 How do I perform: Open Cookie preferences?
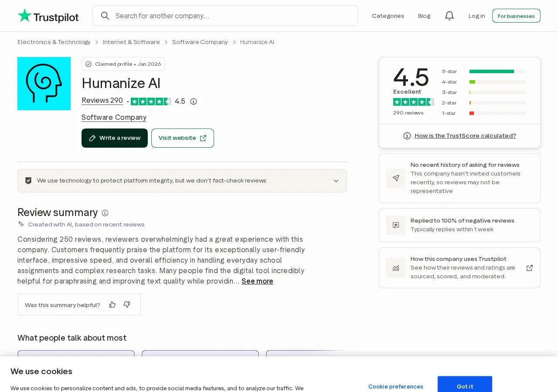(396, 386)
